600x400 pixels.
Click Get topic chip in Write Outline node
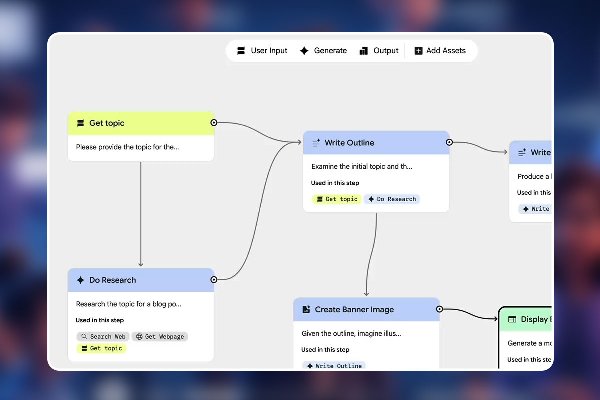click(337, 199)
